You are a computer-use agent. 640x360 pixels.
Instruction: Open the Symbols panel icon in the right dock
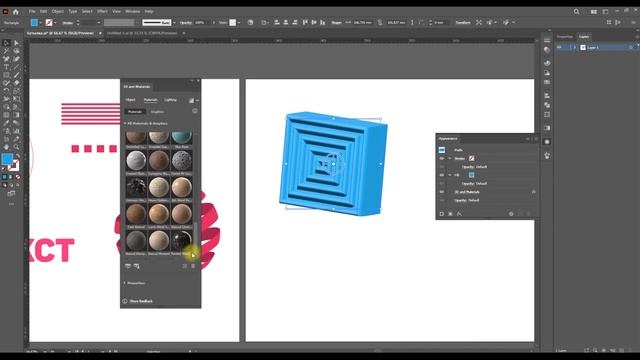coord(547,156)
